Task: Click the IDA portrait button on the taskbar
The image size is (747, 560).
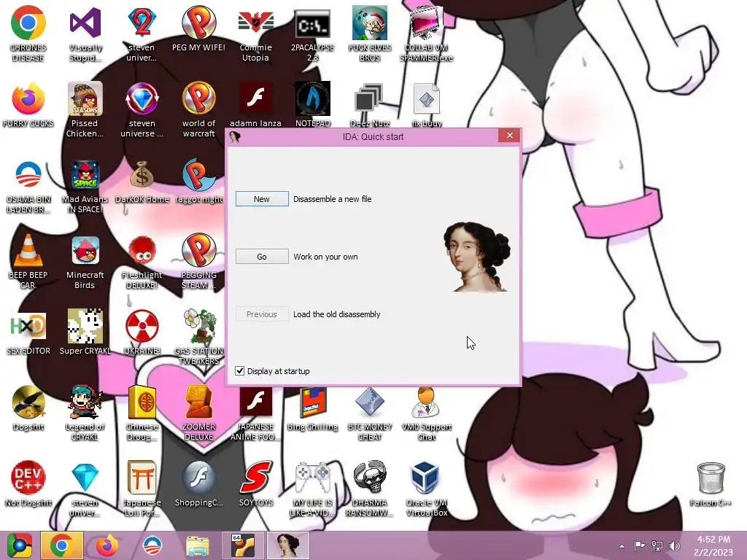Action: click(287, 545)
